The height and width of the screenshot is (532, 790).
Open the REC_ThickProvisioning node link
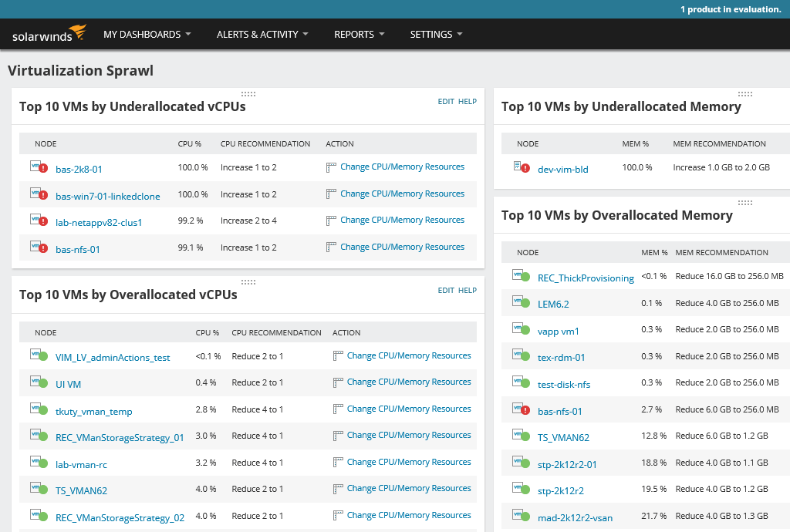point(586,278)
